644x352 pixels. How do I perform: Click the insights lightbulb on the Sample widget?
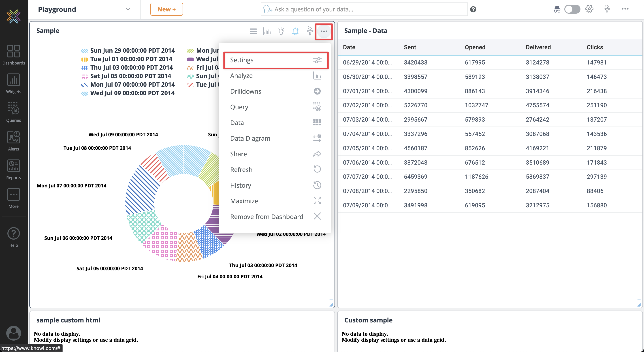coord(281,32)
